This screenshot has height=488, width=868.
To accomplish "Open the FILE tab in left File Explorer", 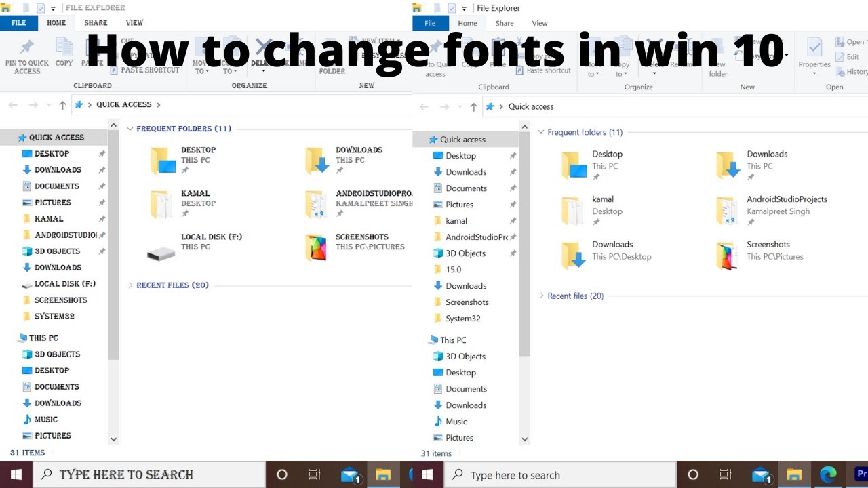I will 19,23.
